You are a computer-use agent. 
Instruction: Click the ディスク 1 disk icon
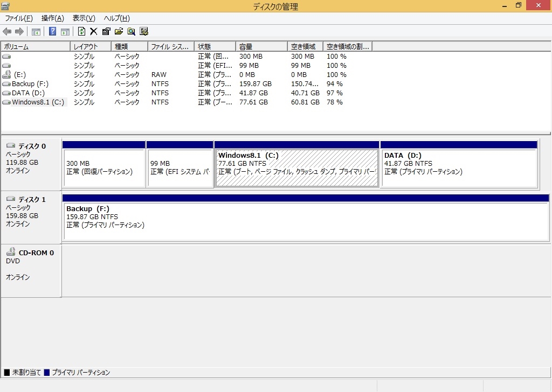11,199
